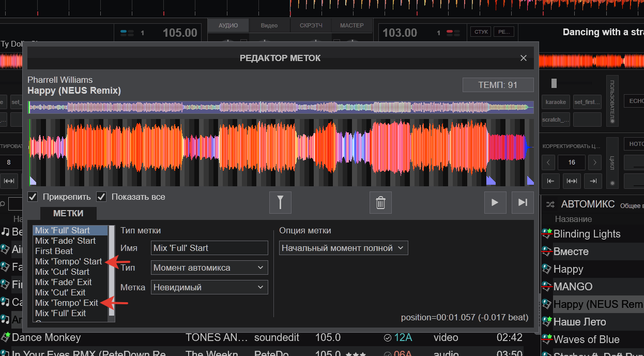Click the СТУК button

[x=481, y=32]
